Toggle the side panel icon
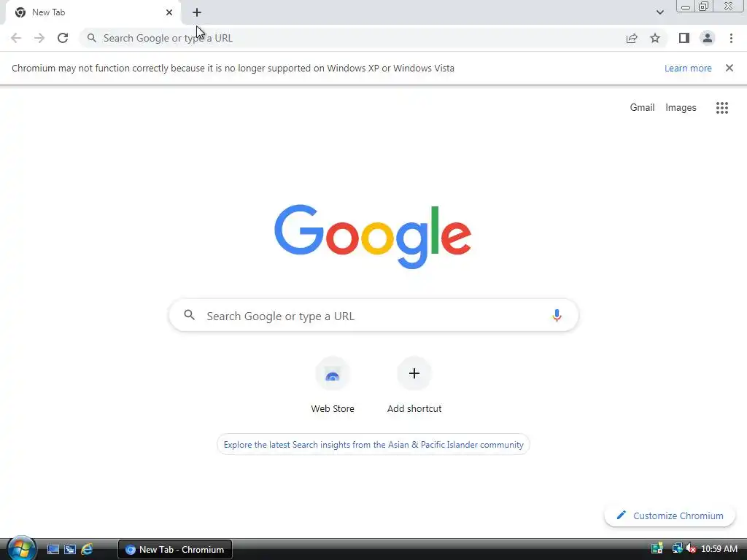The image size is (747, 560). [684, 38]
